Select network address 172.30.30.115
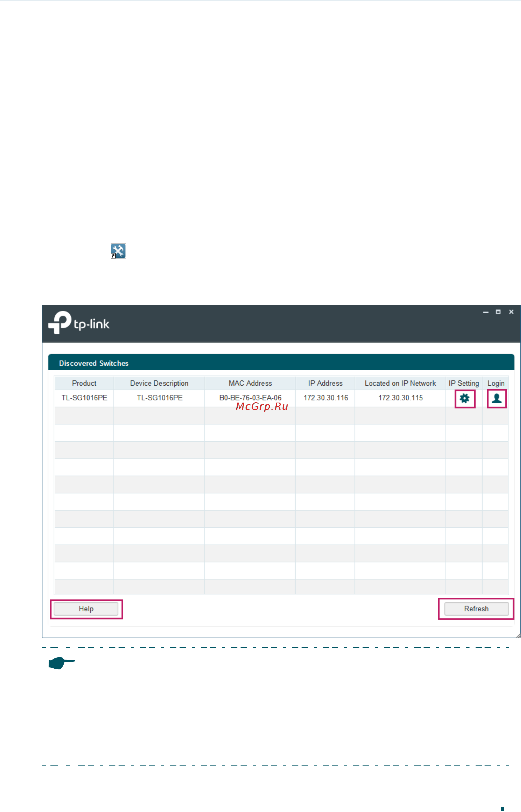The width and height of the screenshot is (521, 812). click(x=401, y=398)
